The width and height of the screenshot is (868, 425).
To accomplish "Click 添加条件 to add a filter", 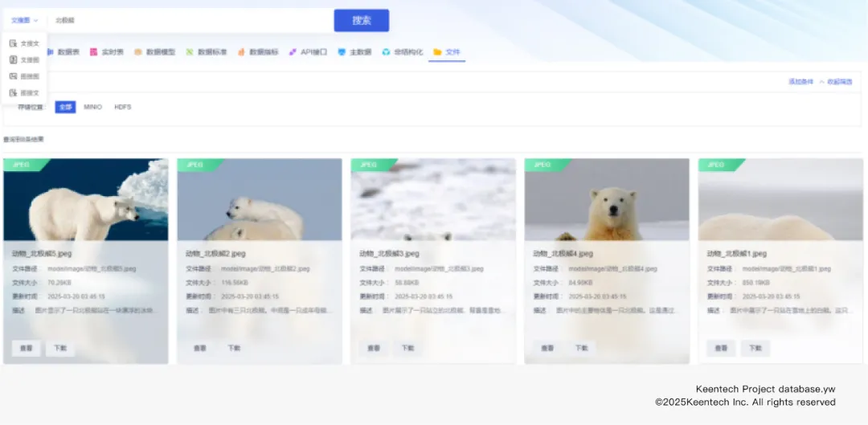I will (800, 82).
